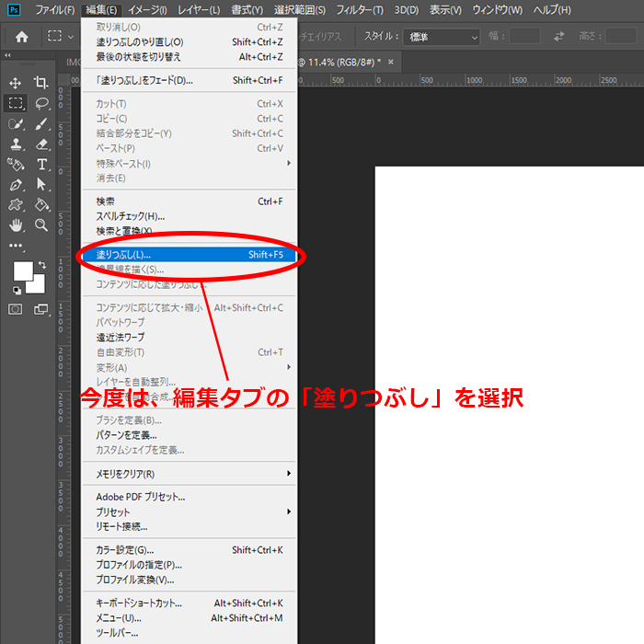Select the Hand tool
The image size is (644, 644).
16,224
